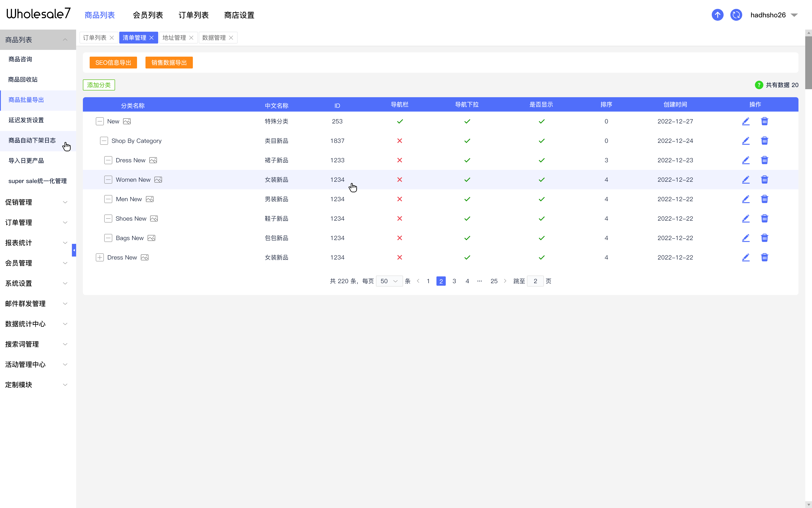812x508 pixels.
Task: Close the 订单列表 tab
Action: 112,38
